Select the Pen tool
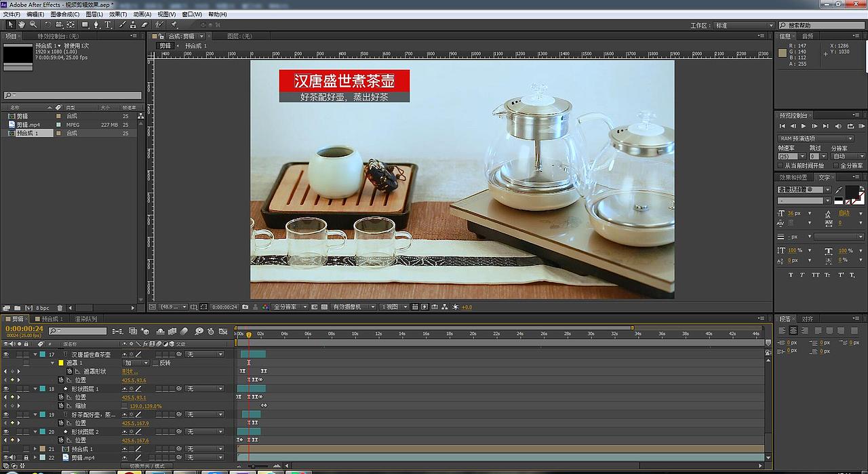This screenshot has height=474, width=868. click(96, 24)
